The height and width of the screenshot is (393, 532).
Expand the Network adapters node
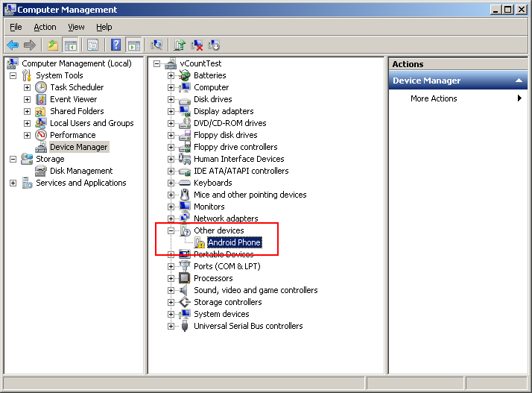click(171, 218)
